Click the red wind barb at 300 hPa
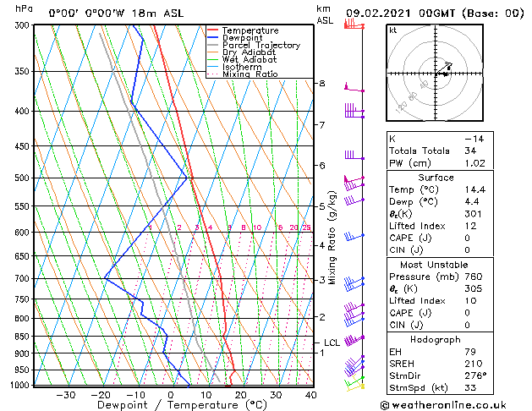This screenshot has width=532, height=411. tap(353, 25)
